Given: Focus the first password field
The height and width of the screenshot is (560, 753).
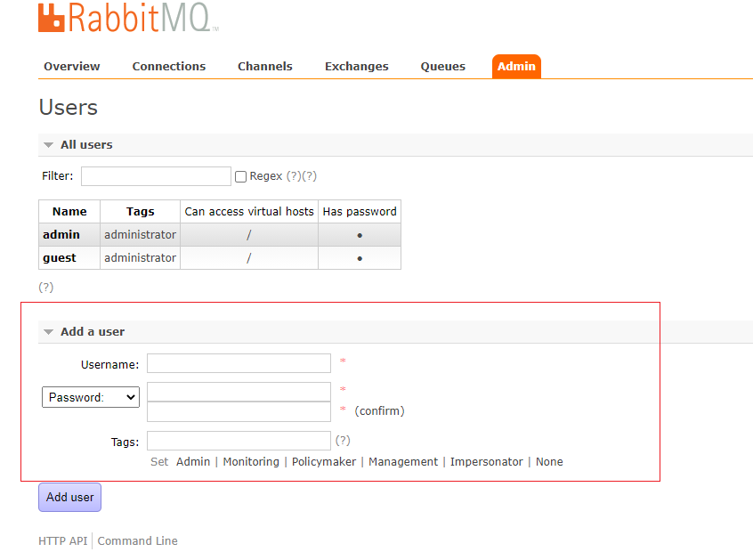Looking at the screenshot, I should point(239,392).
